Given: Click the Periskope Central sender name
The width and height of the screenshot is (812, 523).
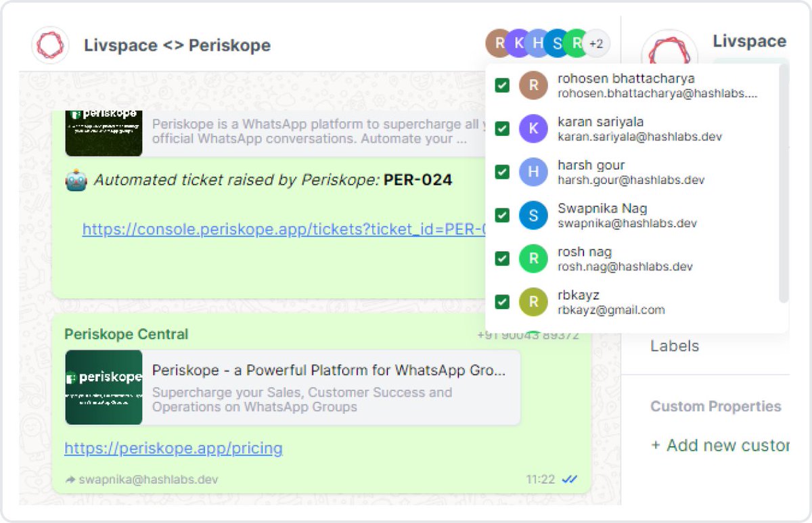Looking at the screenshot, I should pyautogui.click(x=127, y=334).
